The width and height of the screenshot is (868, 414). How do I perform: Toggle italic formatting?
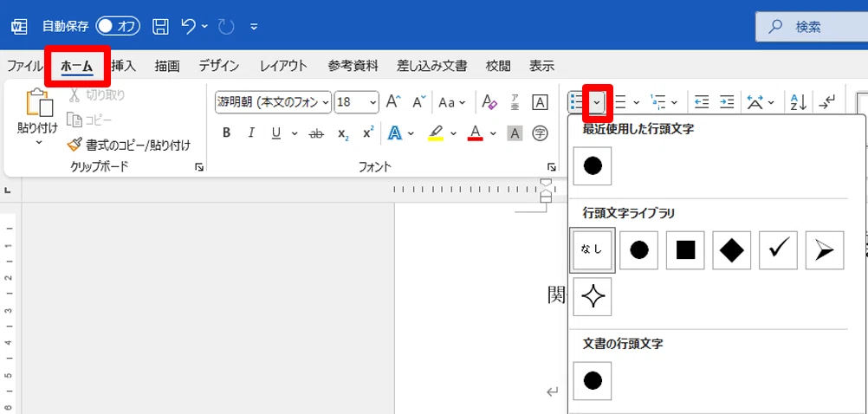pos(251,133)
